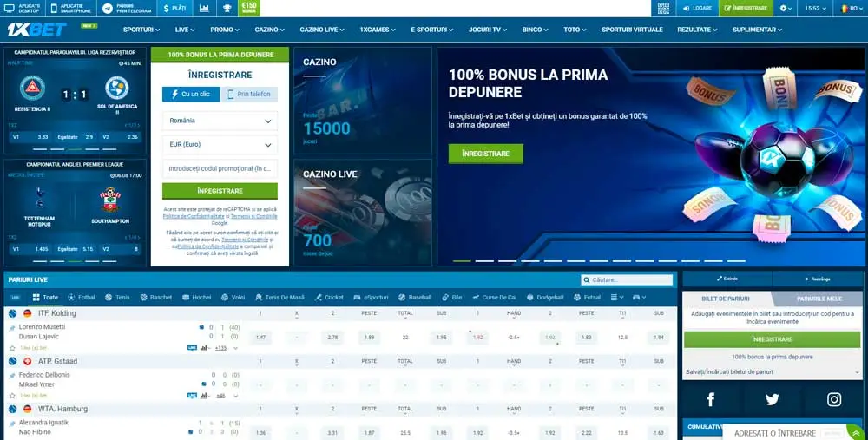Click the trophy icon in top bar
This screenshot has width=868, height=440.
[227, 9]
